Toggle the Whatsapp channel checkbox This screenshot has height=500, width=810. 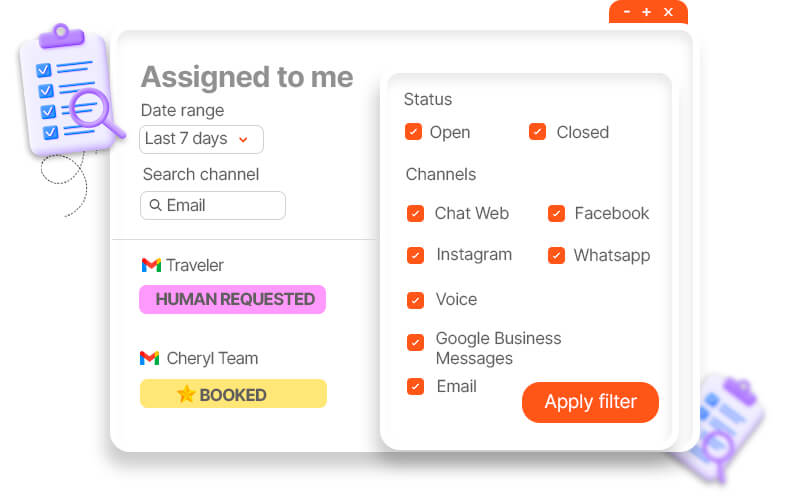(556, 256)
